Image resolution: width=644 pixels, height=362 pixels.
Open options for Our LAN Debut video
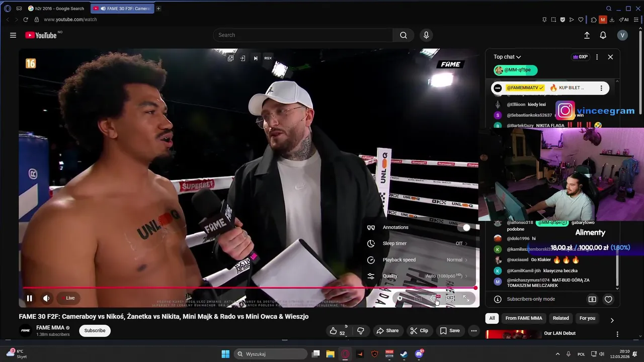point(617,334)
